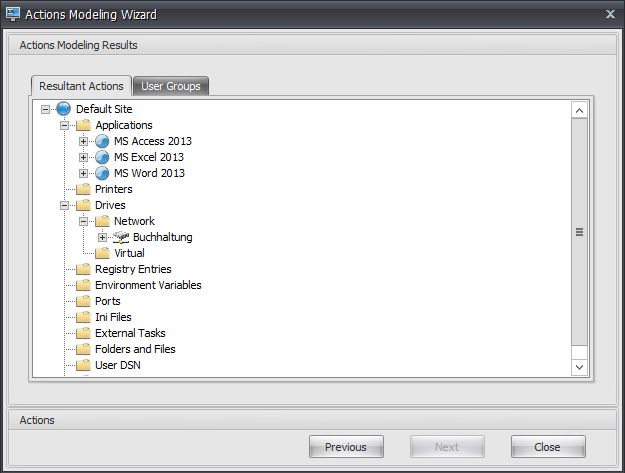Click the External Tasks folder icon
The width and height of the screenshot is (625, 473).
(83, 333)
